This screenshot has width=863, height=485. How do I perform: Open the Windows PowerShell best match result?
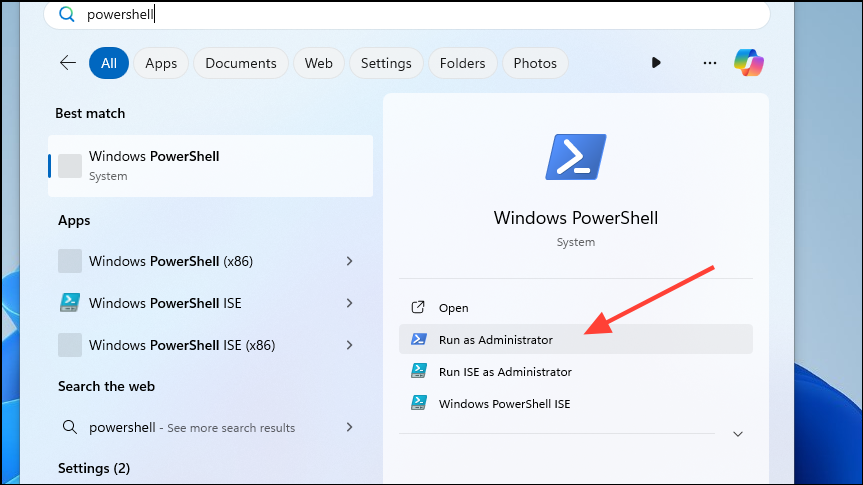click(x=210, y=166)
